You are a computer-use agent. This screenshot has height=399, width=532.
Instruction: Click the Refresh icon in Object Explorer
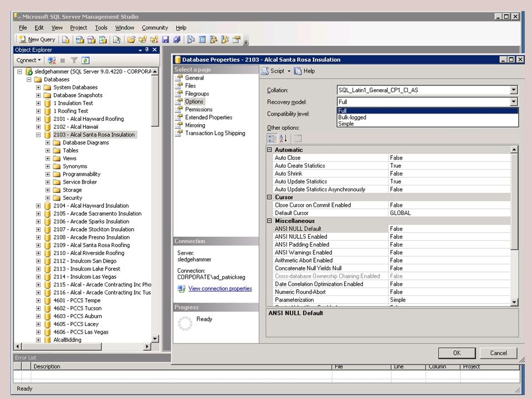[x=85, y=60]
